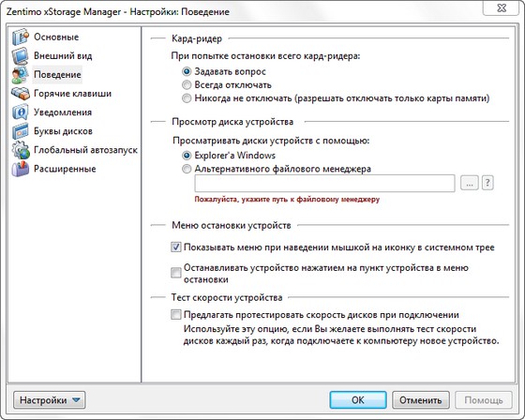Switch to Буквы дисков page
This screenshot has height=420, width=525.
point(64,130)
